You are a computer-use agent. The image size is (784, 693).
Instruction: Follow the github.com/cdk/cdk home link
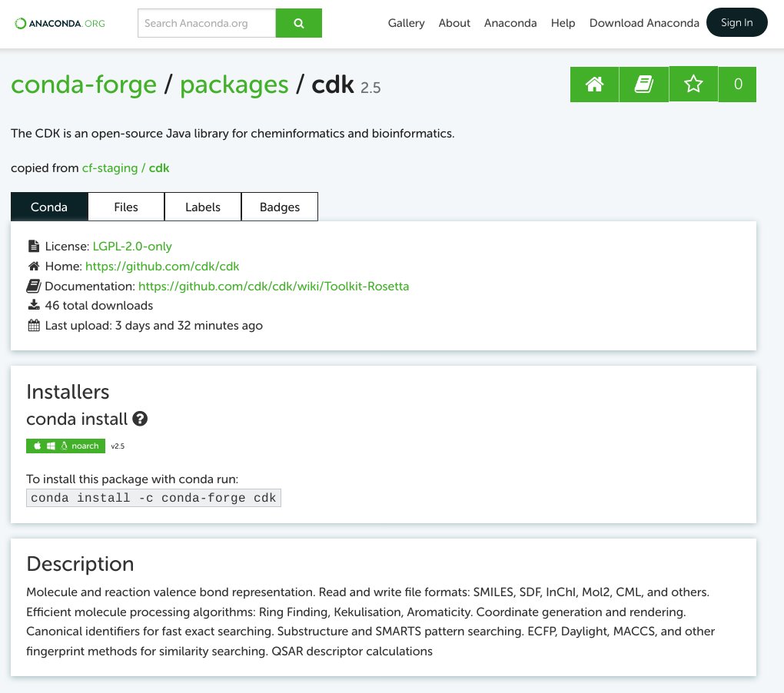[162, 267]
